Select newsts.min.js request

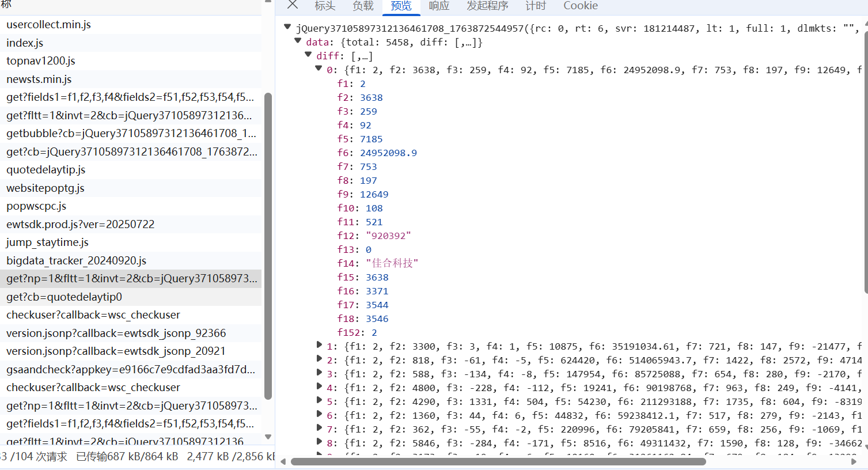[x=131, y=79]
